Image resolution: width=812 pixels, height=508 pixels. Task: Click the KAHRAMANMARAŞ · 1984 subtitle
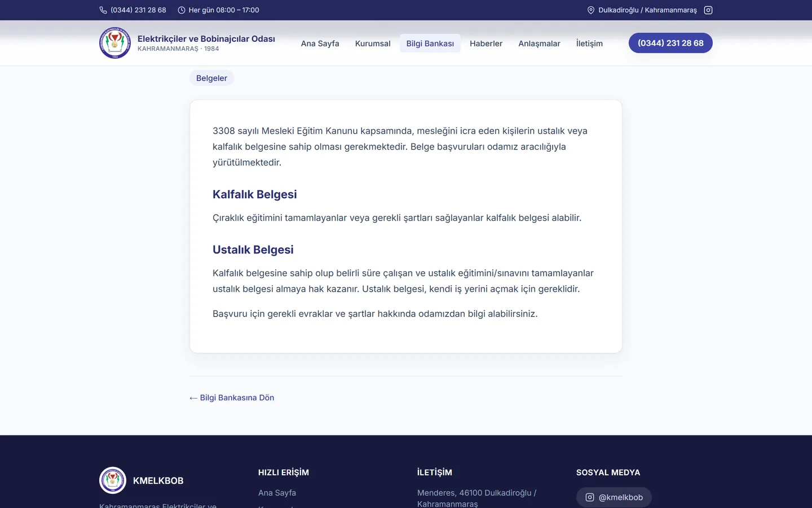[178, 49]
